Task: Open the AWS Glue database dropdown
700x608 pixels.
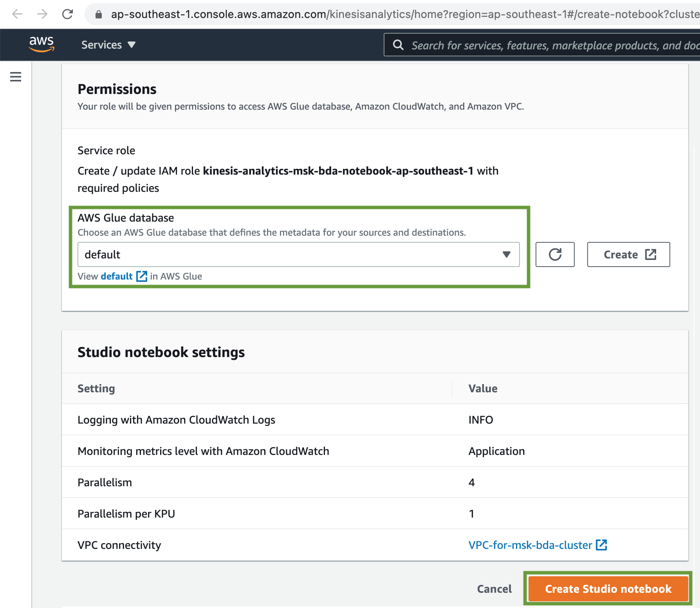Action: [299, 254]
